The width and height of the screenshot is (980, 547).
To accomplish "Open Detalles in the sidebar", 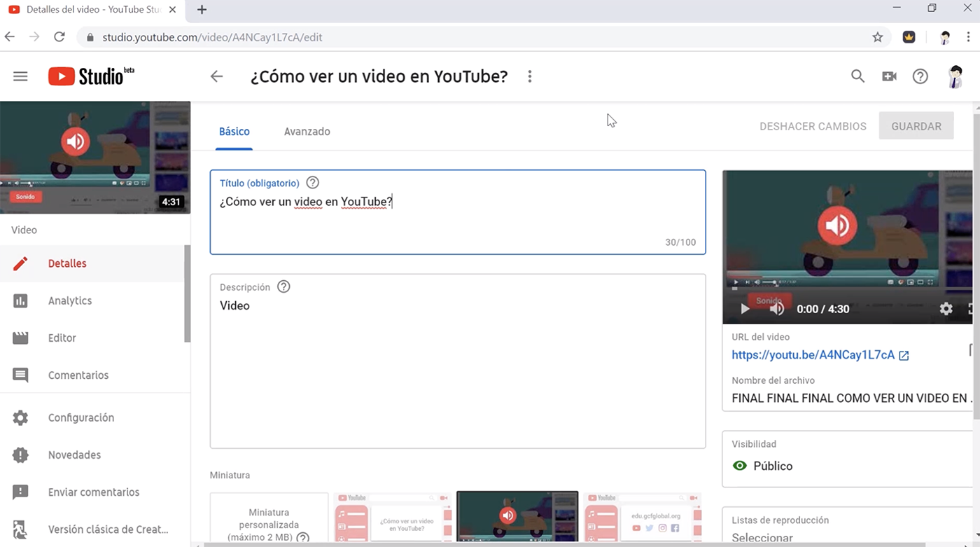I will point(92,263).
